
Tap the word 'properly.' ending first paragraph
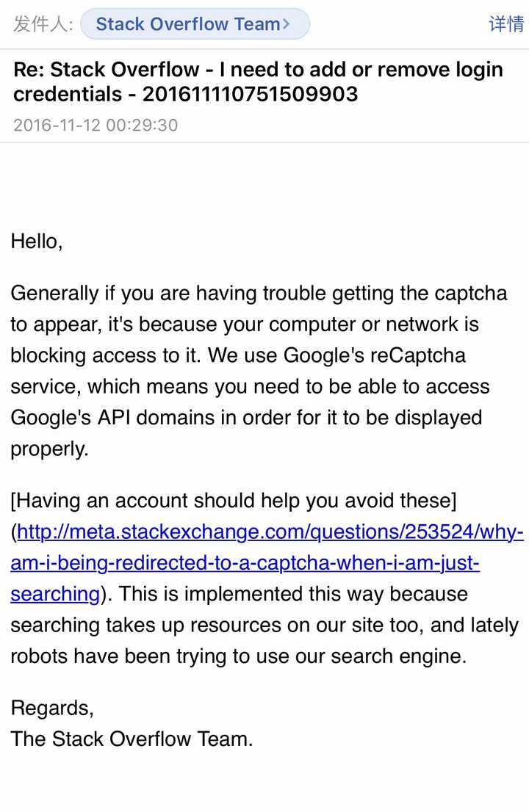click(x=49, y=449)
